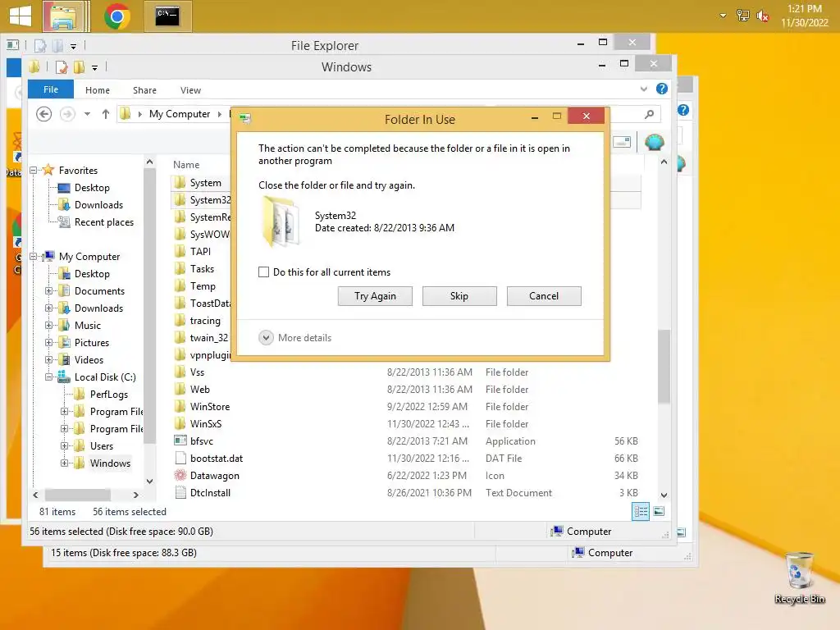
Task: Open the Home ribbon tab
Action: (x=98, y=90)
